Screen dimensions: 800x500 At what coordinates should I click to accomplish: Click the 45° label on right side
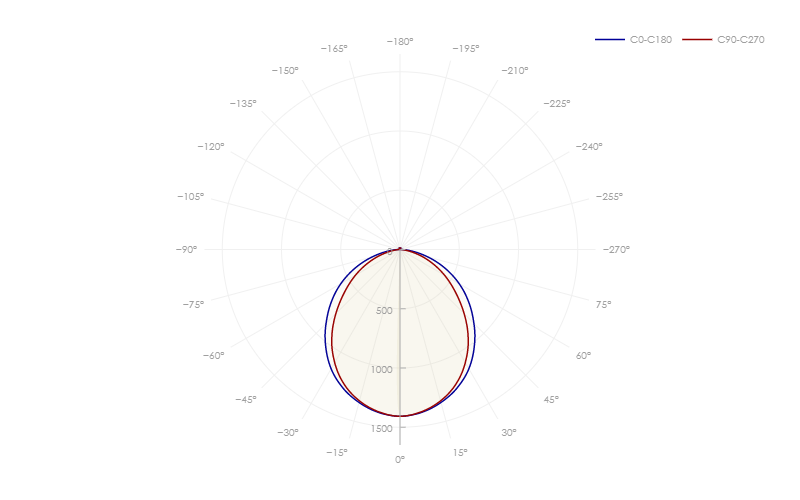pyautogui.click(x=551, y=400)
